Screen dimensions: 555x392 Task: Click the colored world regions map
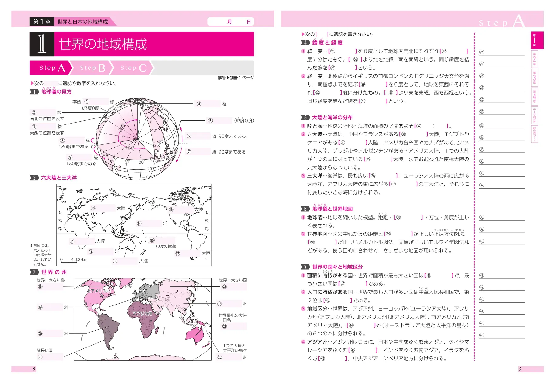tap(143, 319)
